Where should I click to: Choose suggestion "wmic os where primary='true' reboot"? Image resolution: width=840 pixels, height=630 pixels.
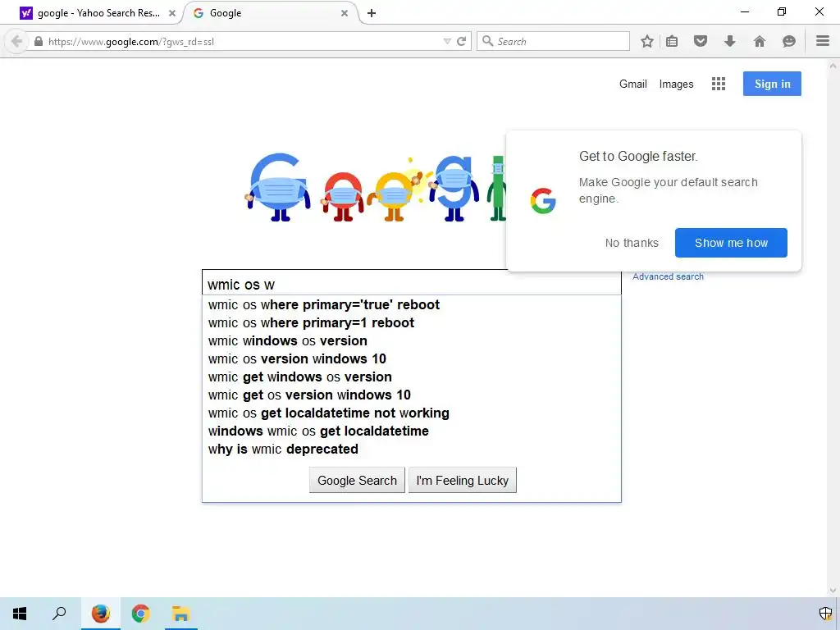tap(412, 305)
